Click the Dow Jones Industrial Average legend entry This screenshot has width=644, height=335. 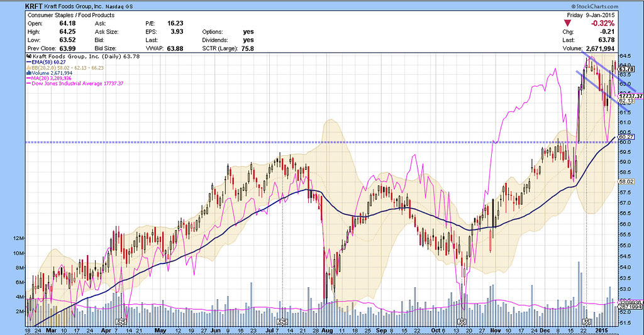75,84
